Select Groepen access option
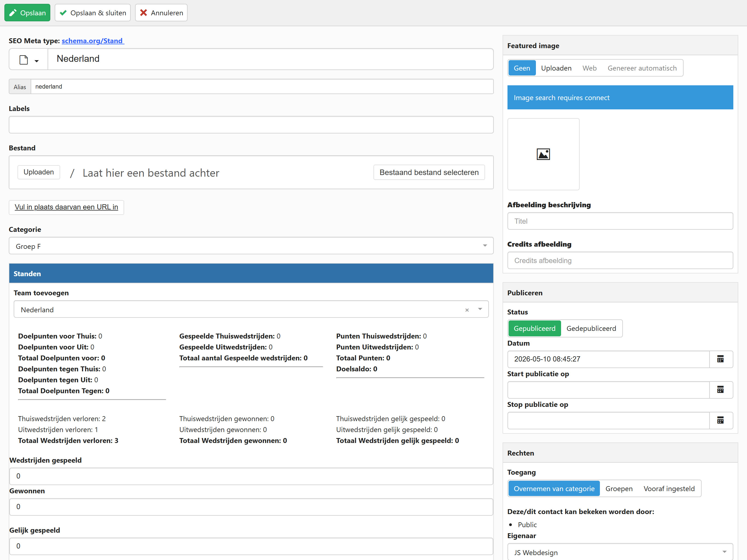The width and height of the screenshot is (747, 560). click(619, 488)
